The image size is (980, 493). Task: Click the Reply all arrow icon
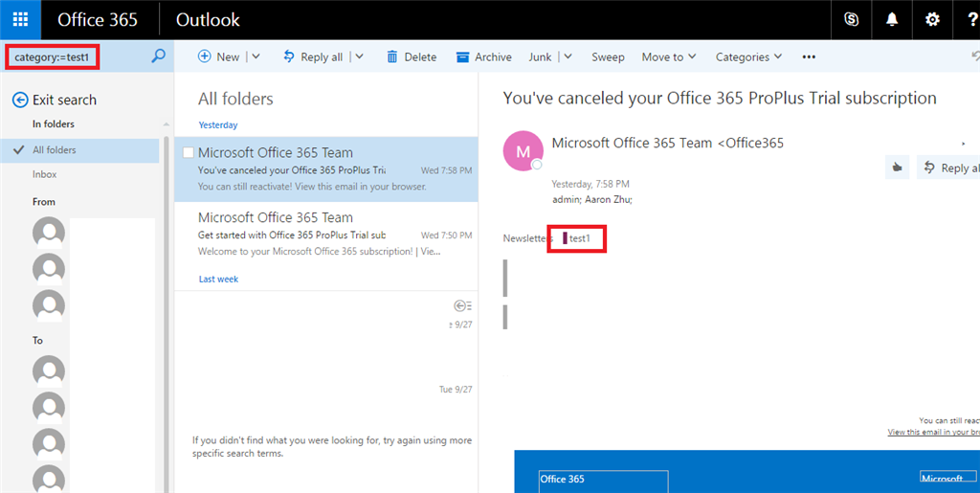click(289, 56)
